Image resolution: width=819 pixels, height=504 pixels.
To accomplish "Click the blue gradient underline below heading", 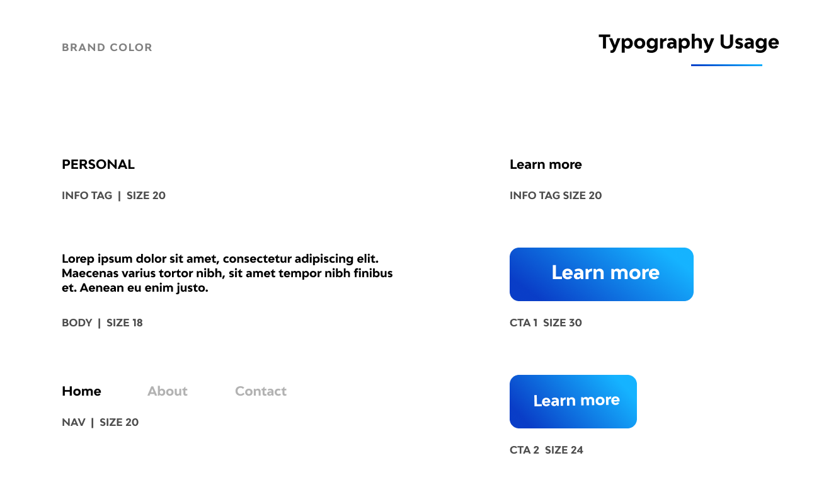I will [x=726, y=65].
